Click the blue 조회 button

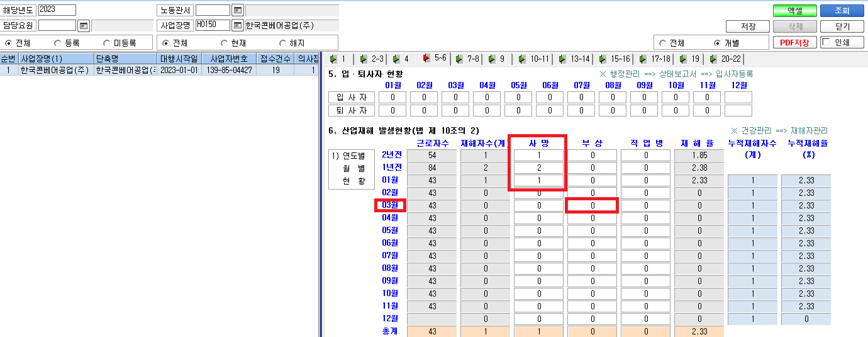[842, 11]
